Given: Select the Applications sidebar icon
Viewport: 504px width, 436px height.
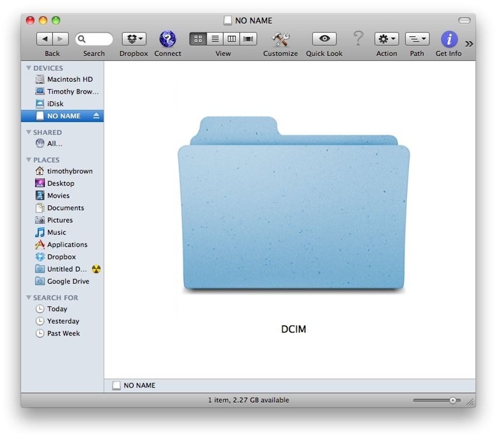Looking at the screenshot, I should [x=40, y=245].
